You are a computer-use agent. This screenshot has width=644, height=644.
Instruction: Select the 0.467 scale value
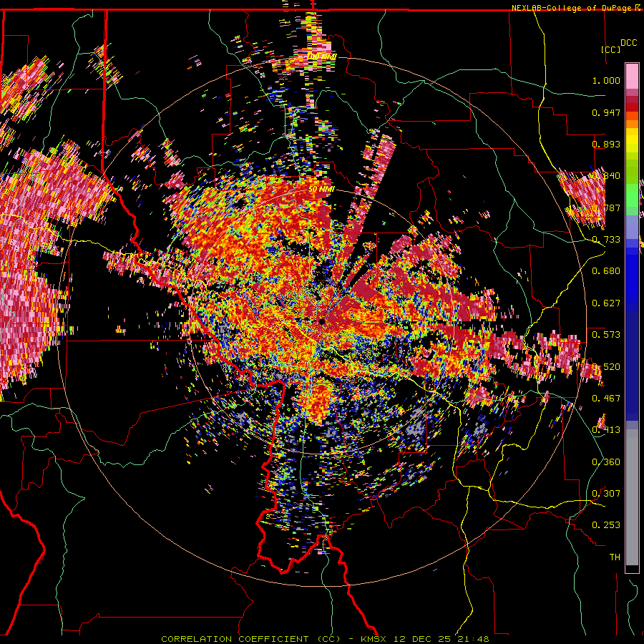coord(606,399)
